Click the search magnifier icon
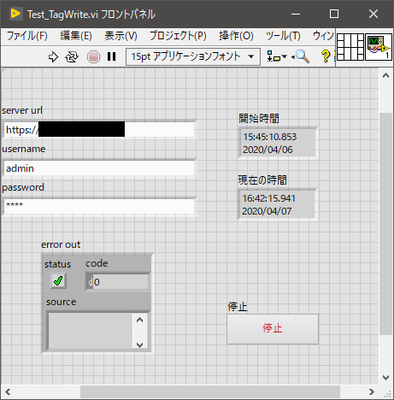The image size is (394, 400). (301, 56)
